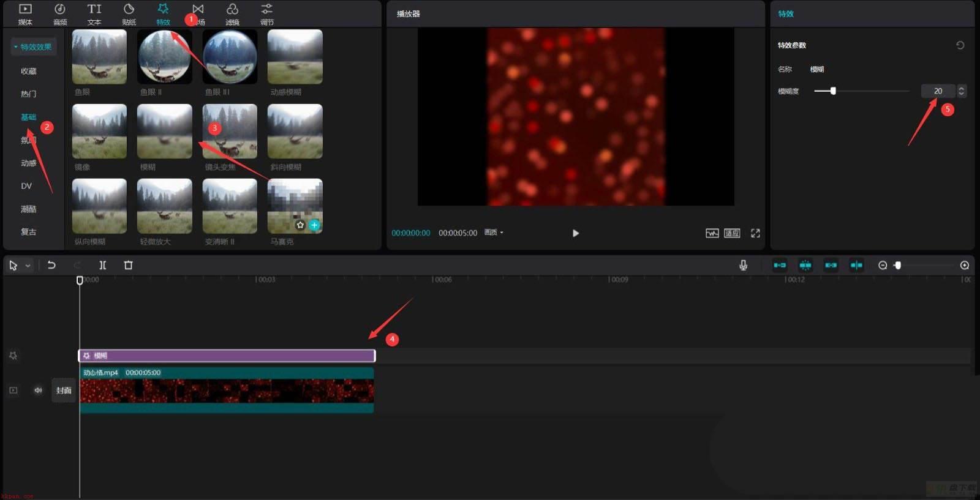This screenshot has height=500, width=980.
Task: Open the 媒体 (Media) tab
Action: 25,14
